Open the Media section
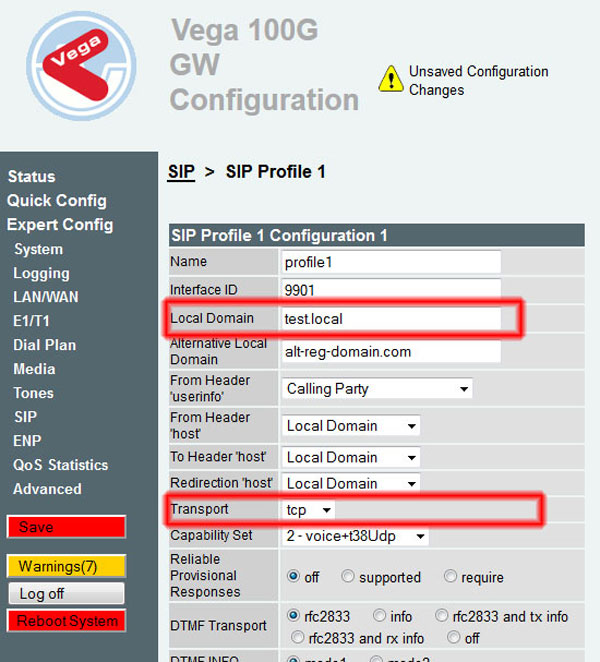 click(34, 369)
